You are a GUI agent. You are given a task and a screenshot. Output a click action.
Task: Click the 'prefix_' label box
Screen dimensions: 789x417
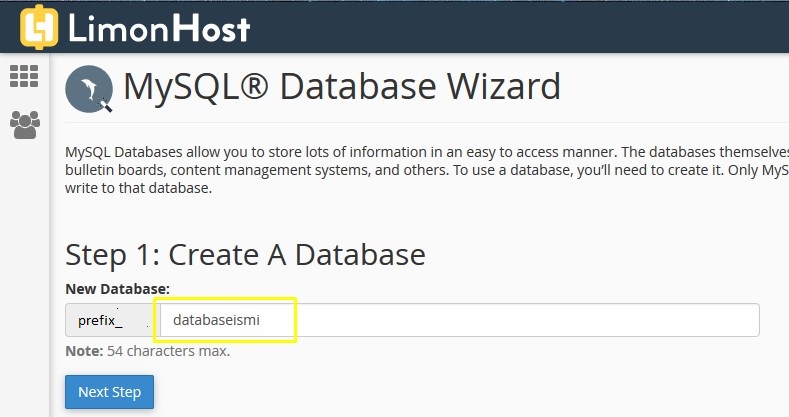point(113,320)
